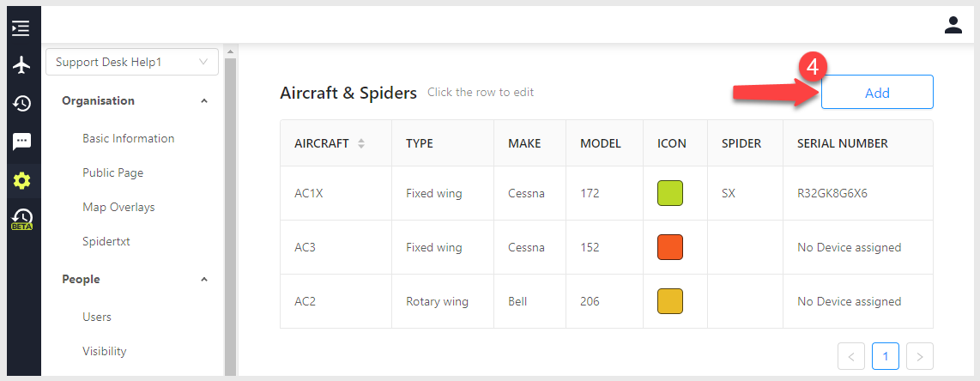Expand the sidebar menu toggle icon

[x=21, y=27]
